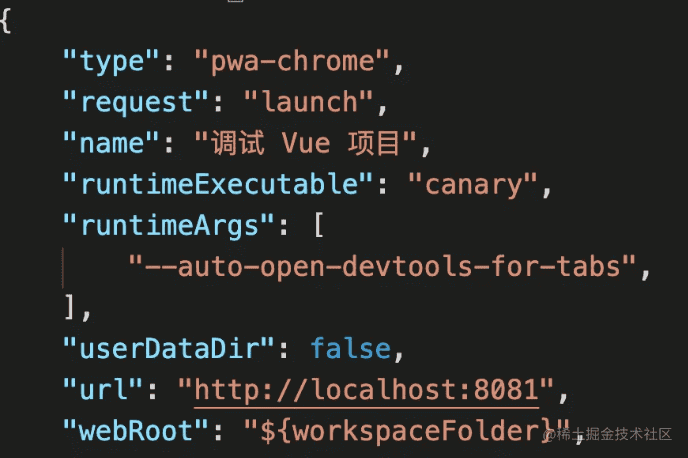
Task: Click the "canary" executable value
Action: tap(473, 184)
